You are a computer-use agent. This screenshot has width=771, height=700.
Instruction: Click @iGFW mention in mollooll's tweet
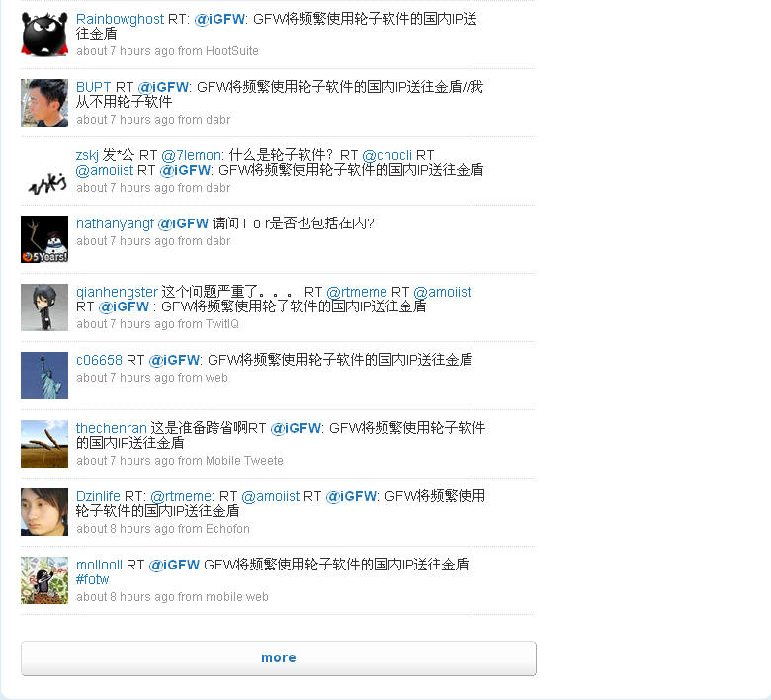(174, 566)
